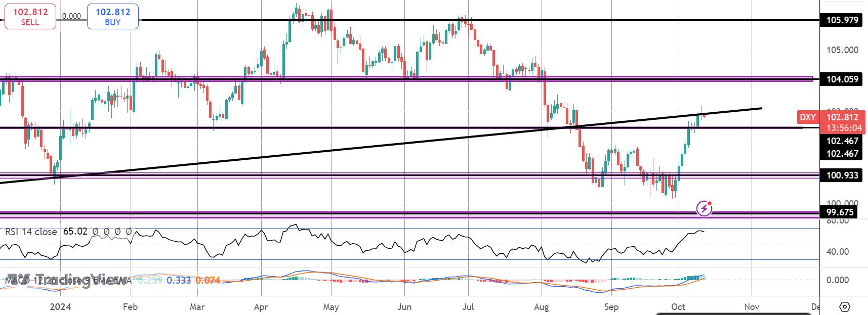The height and width of the screenshot is (315, 868).
Task: Open the purple lightning bolt events icon
Action: click(704, 208)
